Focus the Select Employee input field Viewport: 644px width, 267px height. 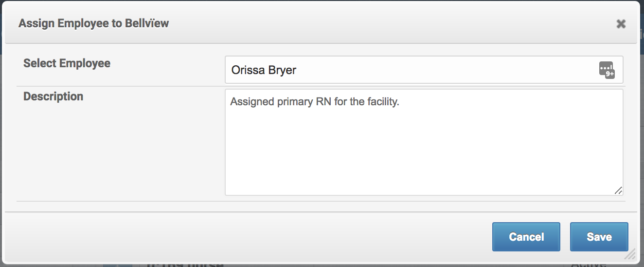coord(424,70)
